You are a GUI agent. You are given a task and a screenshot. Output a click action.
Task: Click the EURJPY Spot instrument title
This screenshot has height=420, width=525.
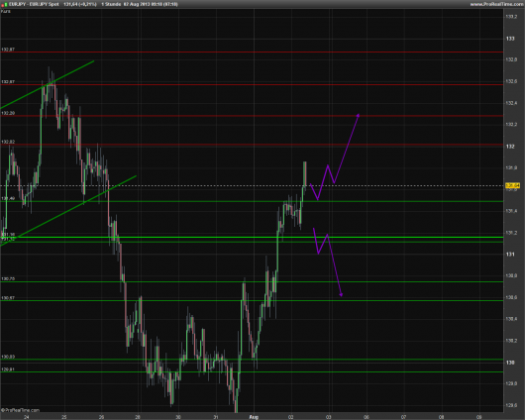(x=34, y=4)
